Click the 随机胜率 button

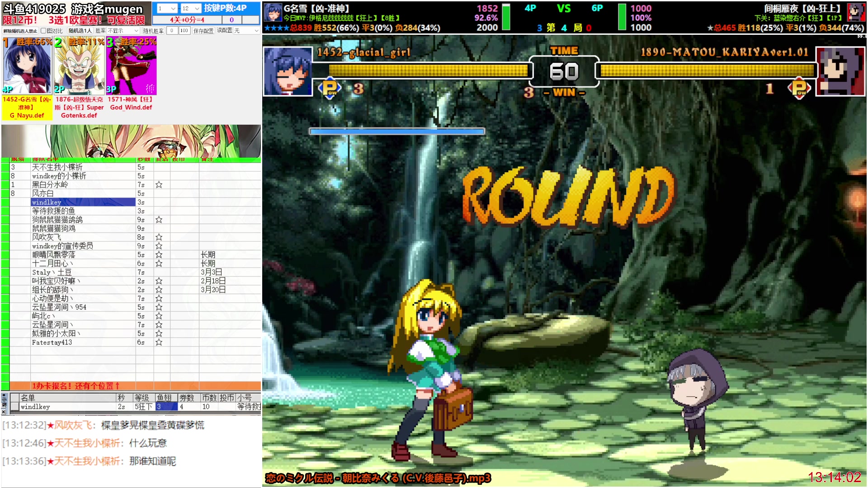[x=153, y=31]
